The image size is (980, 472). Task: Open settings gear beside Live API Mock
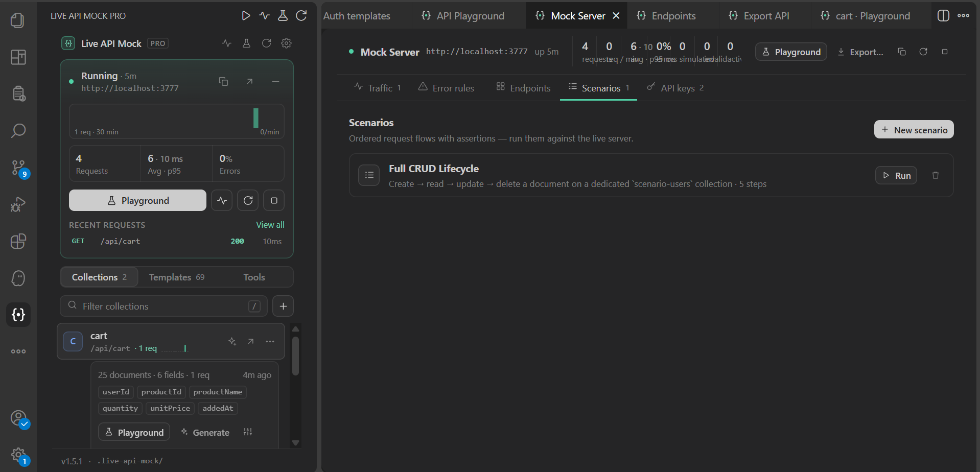click(286, 43)
